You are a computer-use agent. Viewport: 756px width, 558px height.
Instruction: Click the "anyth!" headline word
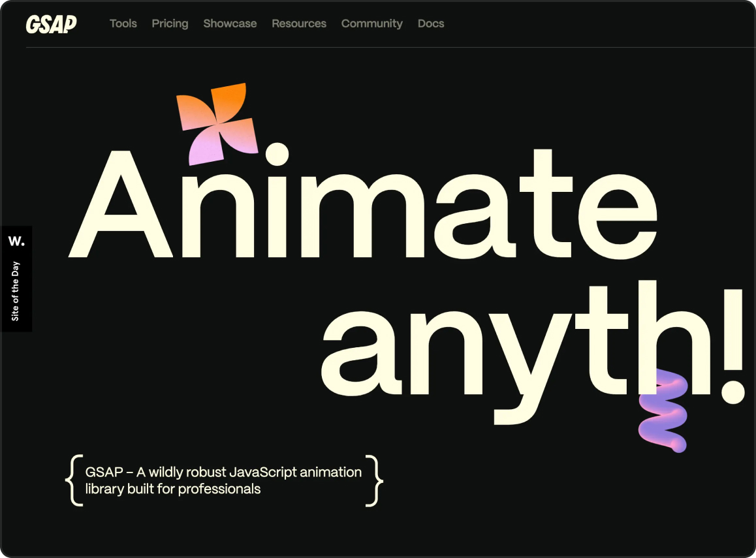coord(533,352)
